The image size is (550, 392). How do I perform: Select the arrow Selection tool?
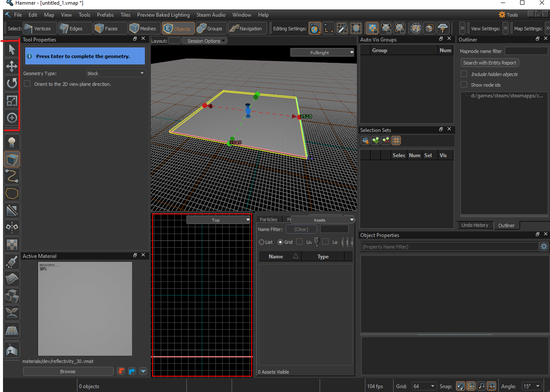click(x=12, y=50)
